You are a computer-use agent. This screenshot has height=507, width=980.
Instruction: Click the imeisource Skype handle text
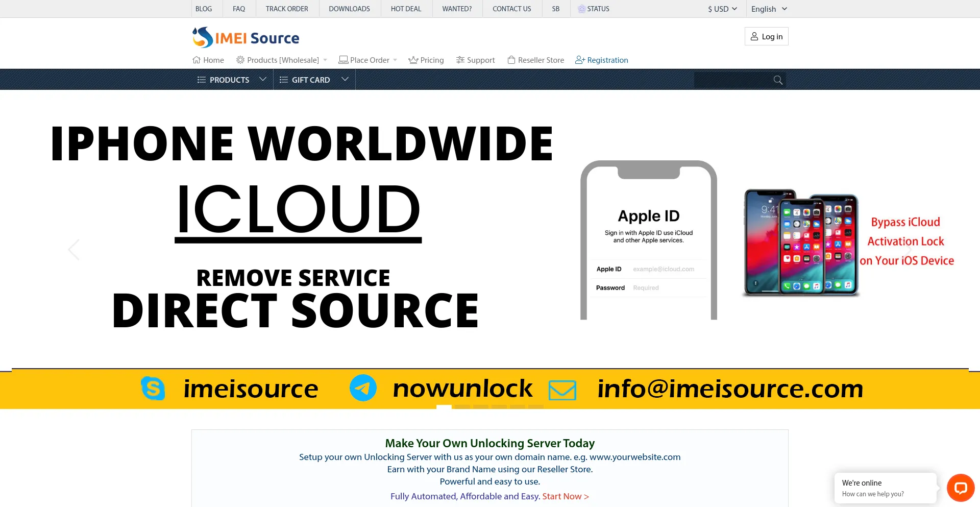tap(251, 389)
